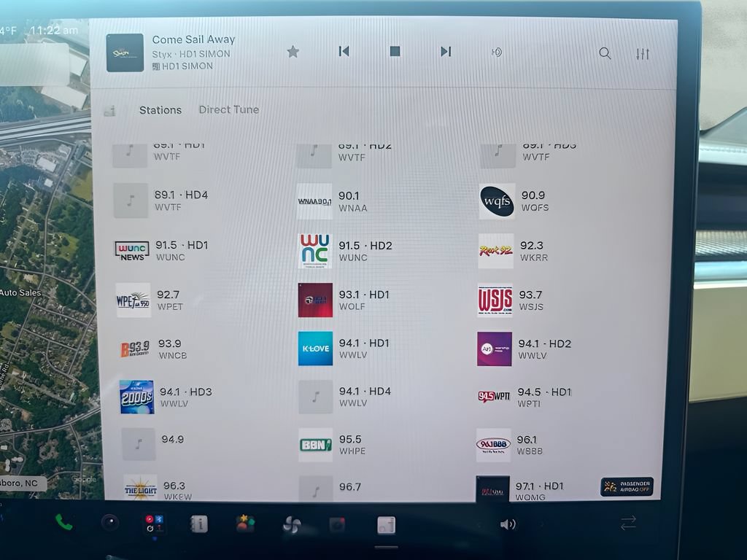Switch to the Direct Tune tab

(228, 109)
